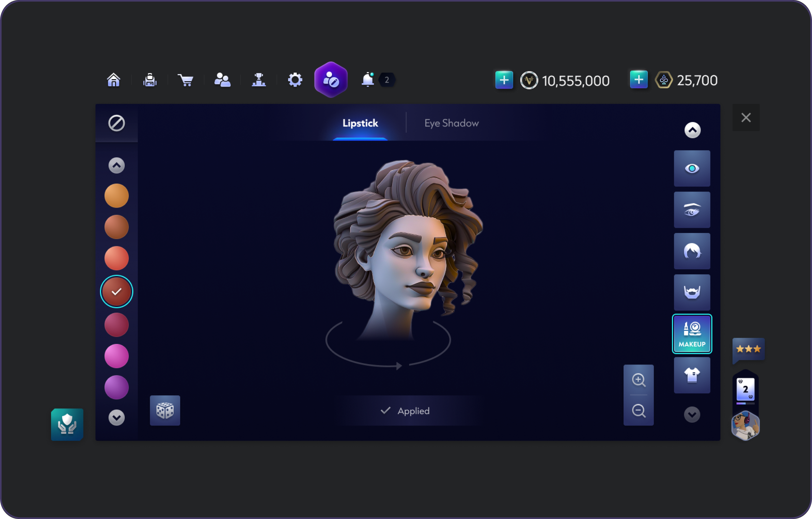Open the friends icon
Screen dimensions: 812x519
pos(222,80)
